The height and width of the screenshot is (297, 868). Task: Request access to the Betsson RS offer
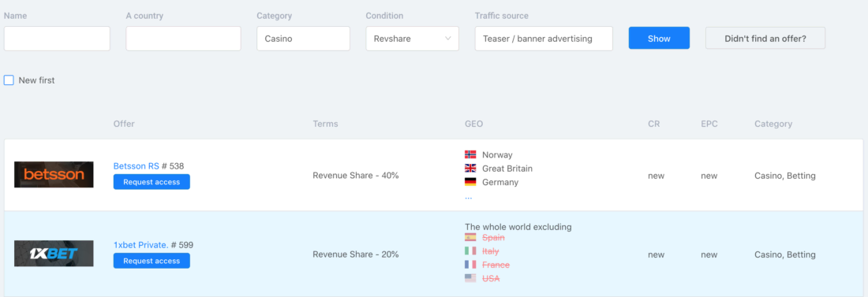[x=152, y=182]
